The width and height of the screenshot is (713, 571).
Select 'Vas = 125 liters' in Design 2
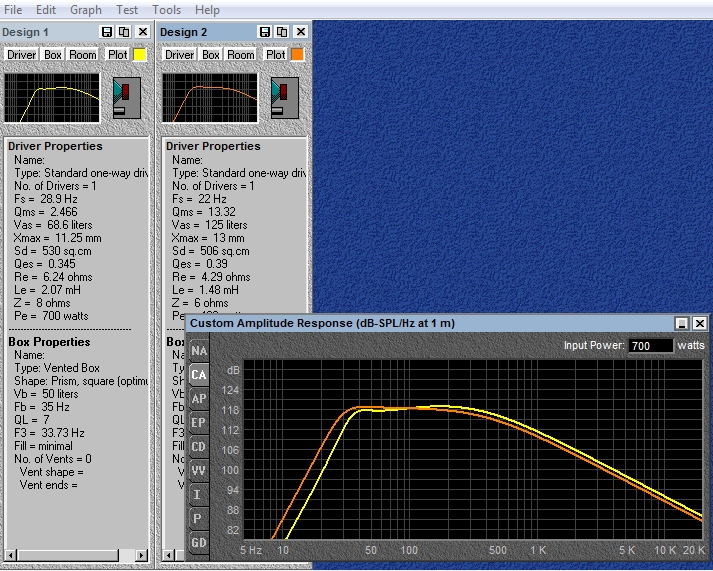[210, 225]
